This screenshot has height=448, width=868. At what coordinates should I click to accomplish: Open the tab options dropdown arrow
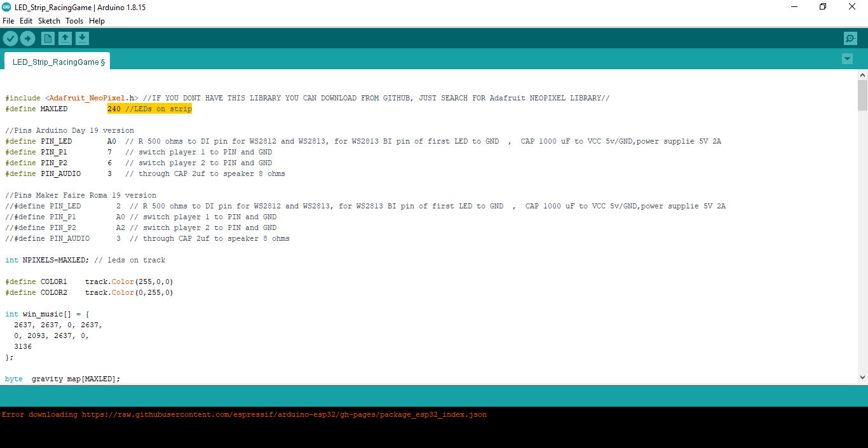click(847, 58)
